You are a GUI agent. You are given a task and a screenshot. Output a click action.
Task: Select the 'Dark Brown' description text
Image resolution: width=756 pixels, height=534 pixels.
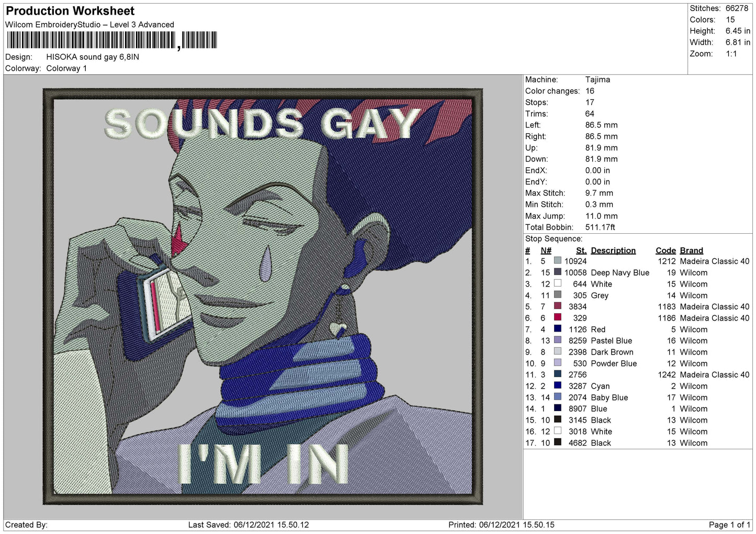coord(612,352)
